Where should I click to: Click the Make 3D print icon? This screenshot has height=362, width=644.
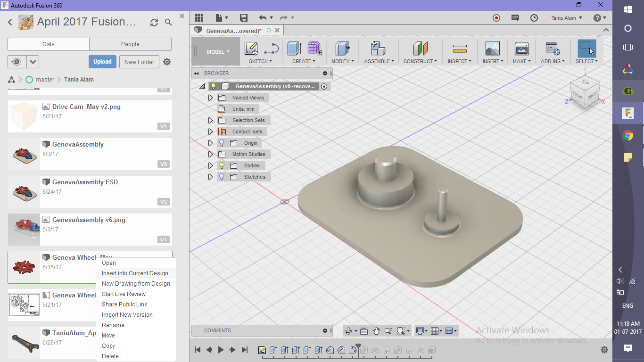(521, 49)
